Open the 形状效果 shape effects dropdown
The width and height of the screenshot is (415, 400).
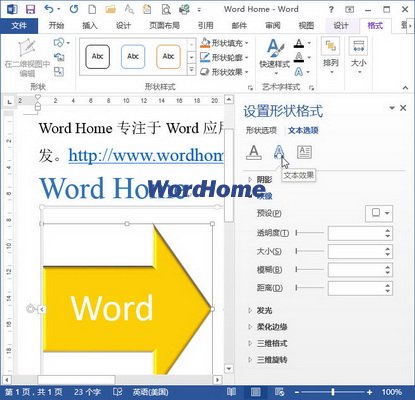pos(224,72)
